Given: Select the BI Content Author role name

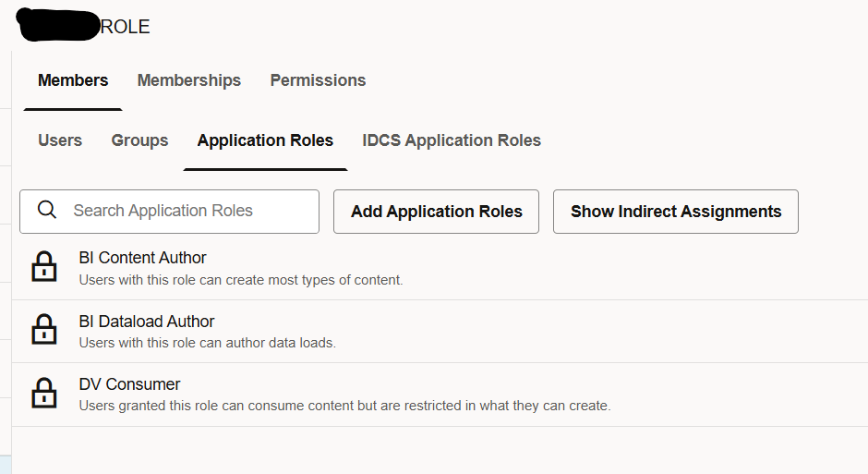Looking at the screenshot, I should pyautogui.click(x=142, y=258).
